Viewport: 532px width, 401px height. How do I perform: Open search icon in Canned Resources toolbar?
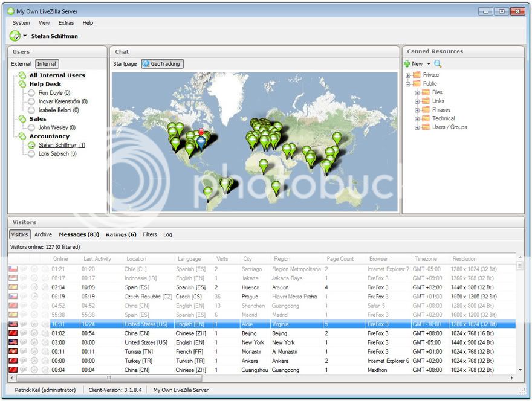click(438, 63)
